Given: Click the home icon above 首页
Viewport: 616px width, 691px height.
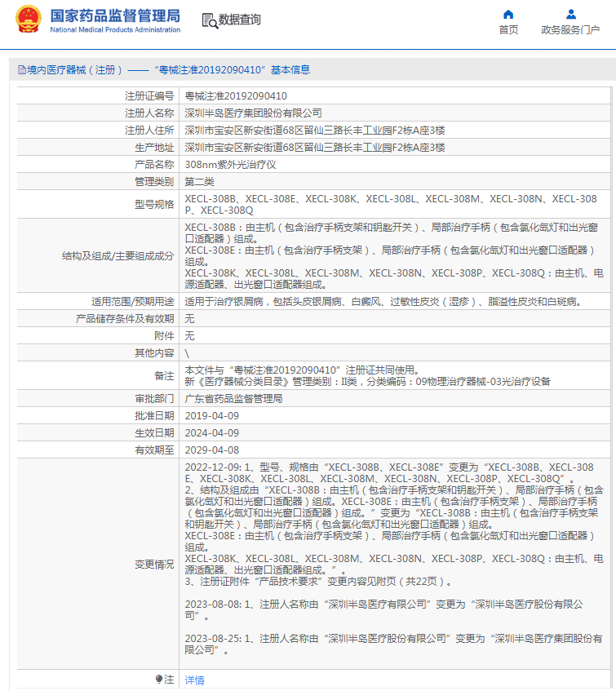Looking at the screenshot, I should tap(508, 14).
